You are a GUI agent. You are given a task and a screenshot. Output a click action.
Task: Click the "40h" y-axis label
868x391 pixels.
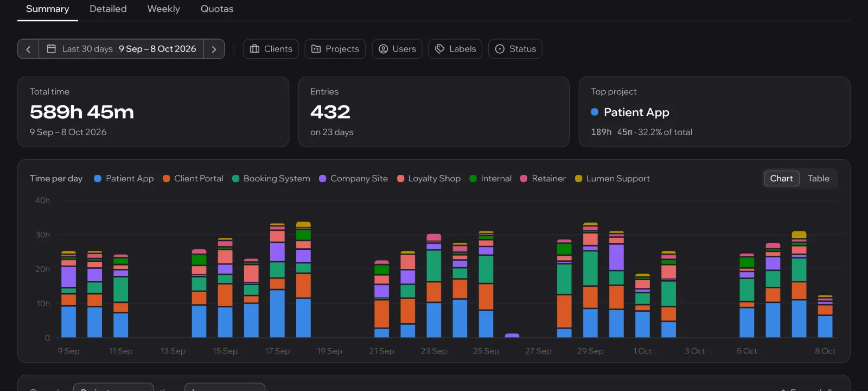click(42, 200)
